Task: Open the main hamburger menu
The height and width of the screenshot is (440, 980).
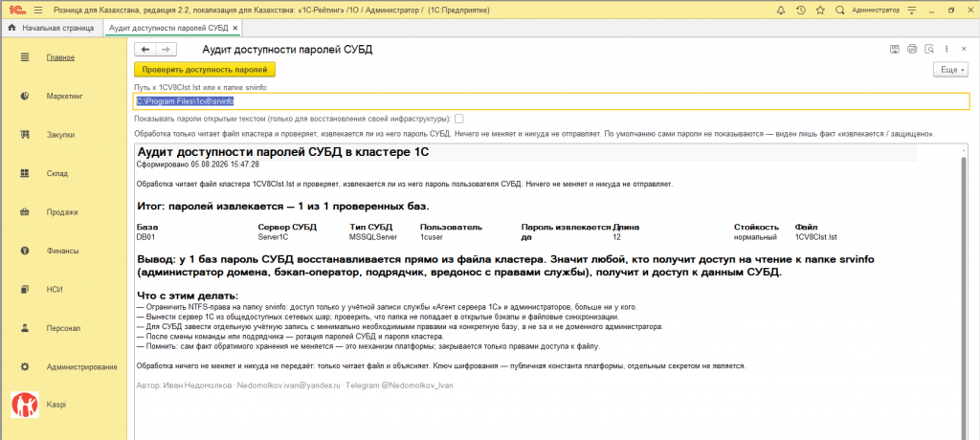Action: coord(38,10)
